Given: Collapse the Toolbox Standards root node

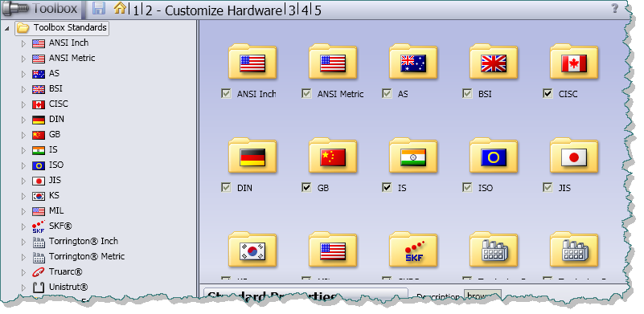Looking at the screenshot, I should [x=6, y=28].
